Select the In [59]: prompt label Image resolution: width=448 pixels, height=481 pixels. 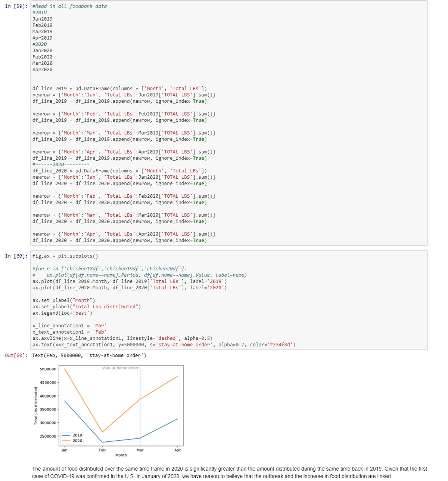pos(16,6)
